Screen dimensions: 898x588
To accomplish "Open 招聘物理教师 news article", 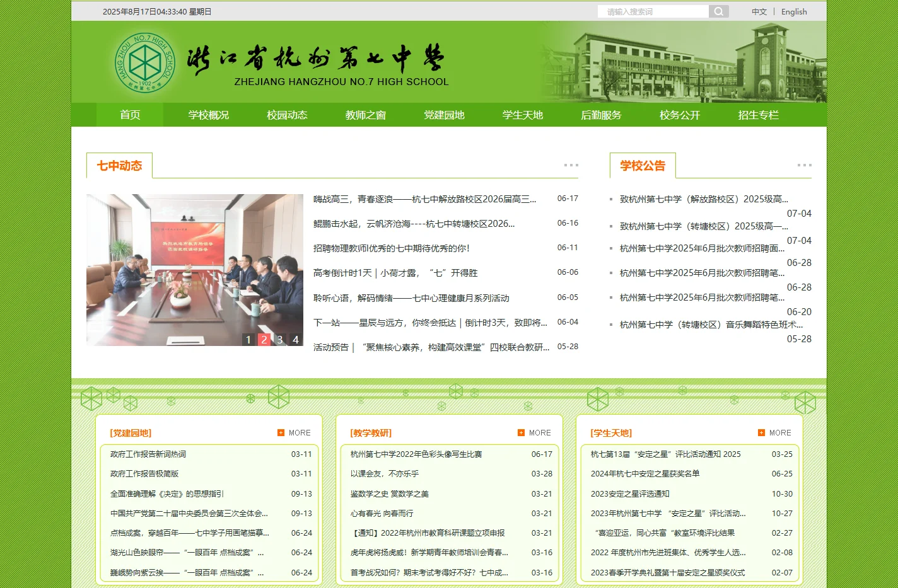I will [x=392, y=248].
